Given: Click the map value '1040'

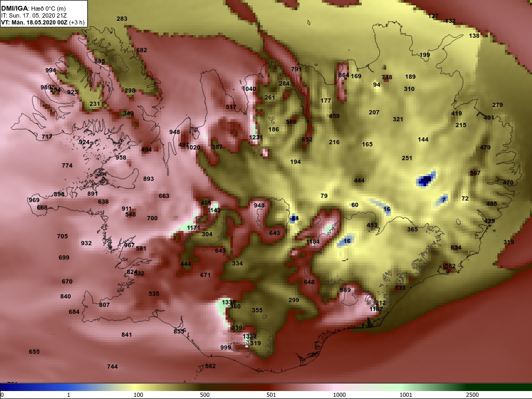Looking at the screenshot, I should tap(249, 88).
